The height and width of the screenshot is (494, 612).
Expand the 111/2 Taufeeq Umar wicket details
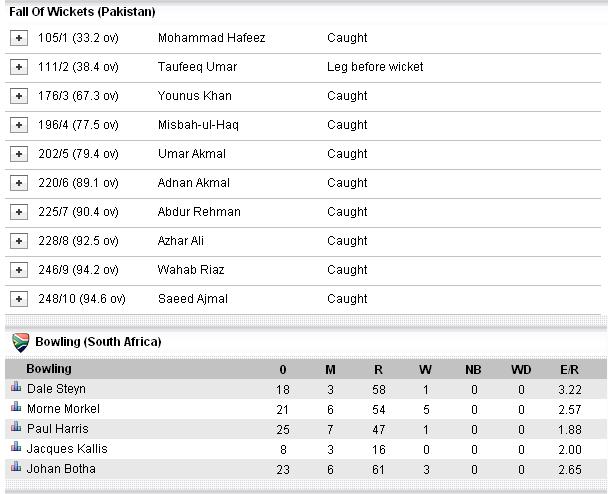(x=19, y=67)
